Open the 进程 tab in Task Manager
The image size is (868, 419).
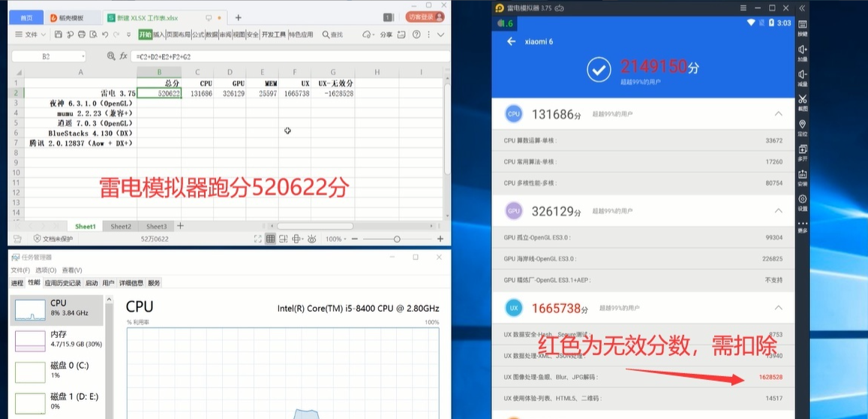(17, 282)
